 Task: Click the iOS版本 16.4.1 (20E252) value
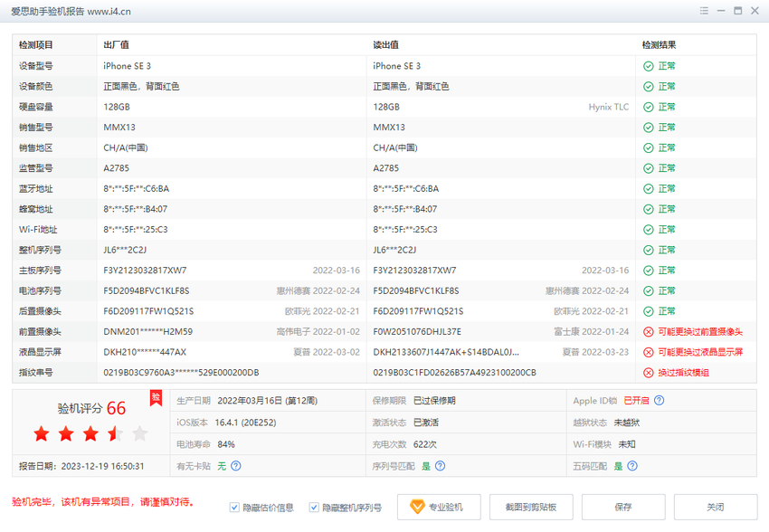pos(245,423)
